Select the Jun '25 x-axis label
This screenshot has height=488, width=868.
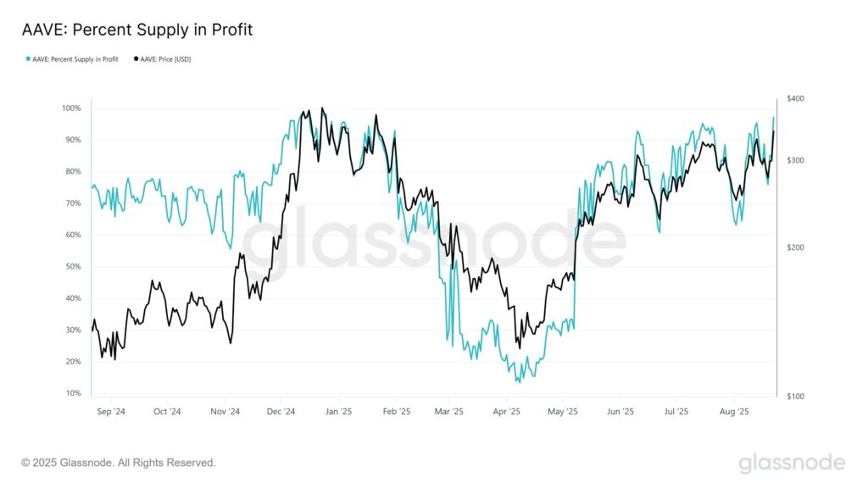(x=620, y=413)
